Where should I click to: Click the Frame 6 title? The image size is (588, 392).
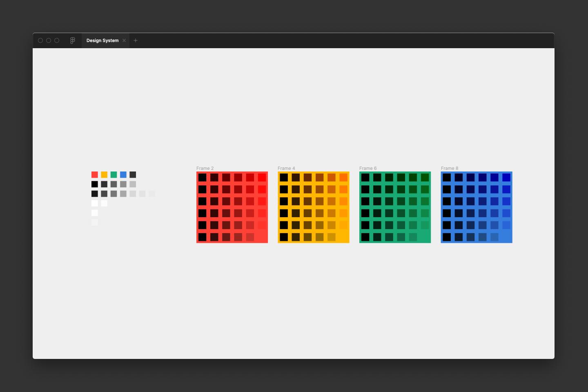(368, 168)
